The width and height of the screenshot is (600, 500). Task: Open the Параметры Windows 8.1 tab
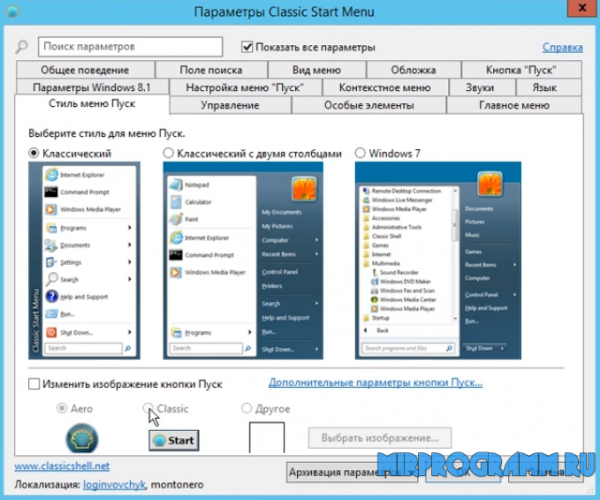click(91, 88)
